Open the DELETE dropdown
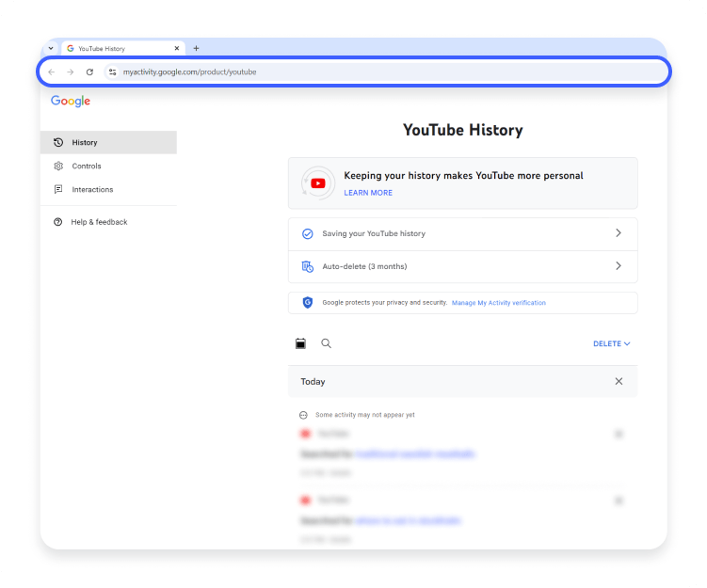 [x=611, y=343]
